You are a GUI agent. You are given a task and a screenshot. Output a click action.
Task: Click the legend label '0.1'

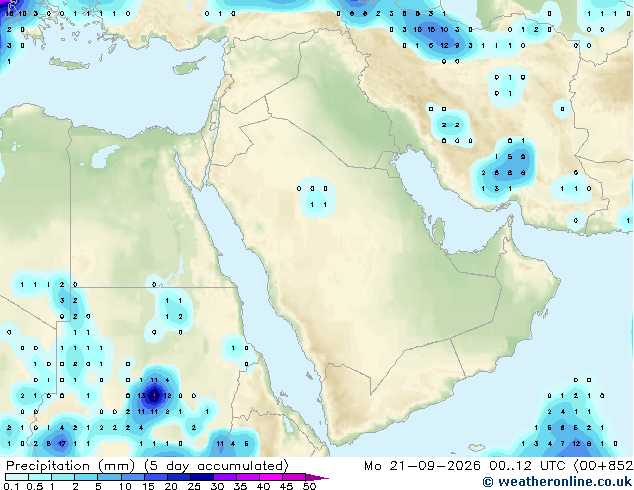(x=12, y=486)
